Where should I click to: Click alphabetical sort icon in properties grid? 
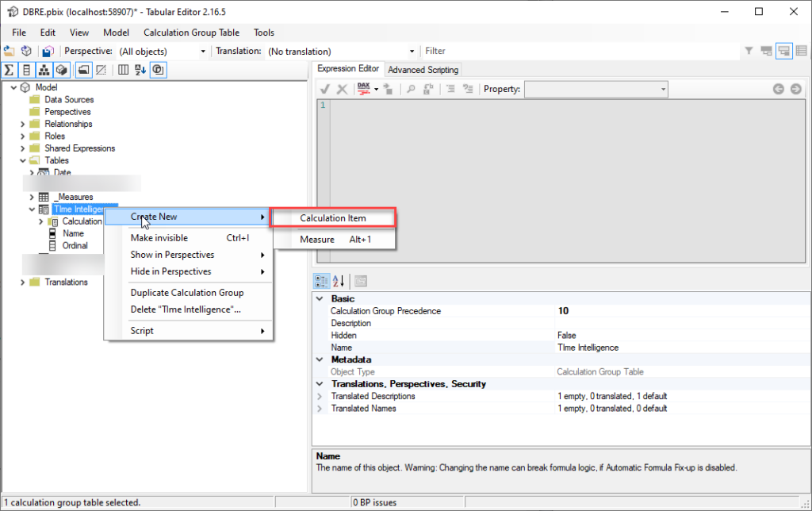(339, 282)
